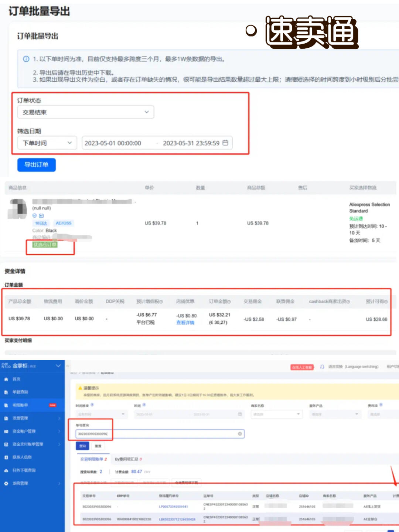Click the 重置 button
The height and width of the screenshot is (532, 399).
pyautogui.click(x=98, y=446)
